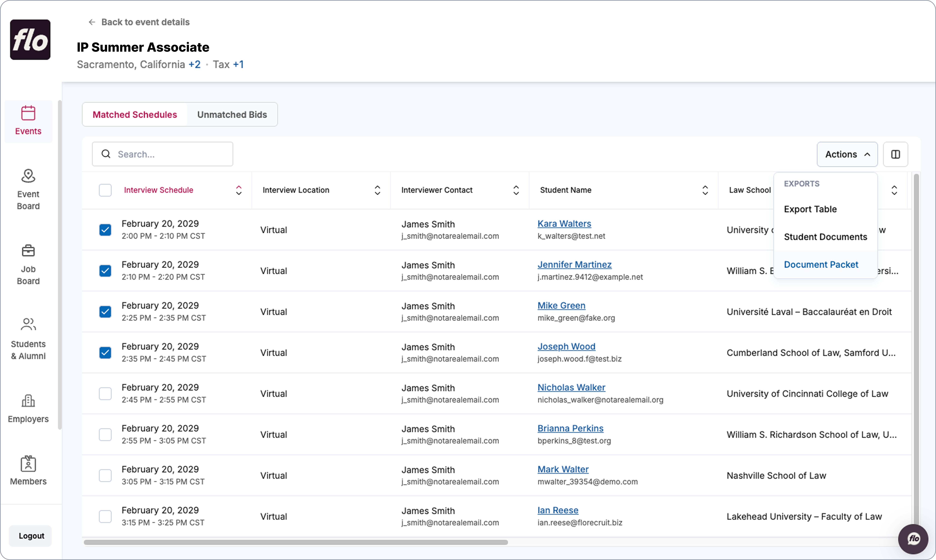The height and width of the screenshot is (560, 936).
Task: Open Mark Walter student profile
Action: pos(563,469)
